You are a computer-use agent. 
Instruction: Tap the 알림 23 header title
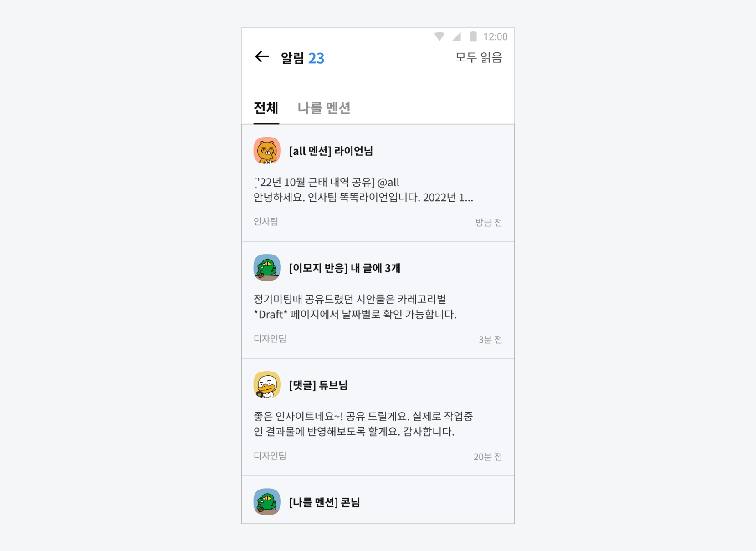(302, 58)
